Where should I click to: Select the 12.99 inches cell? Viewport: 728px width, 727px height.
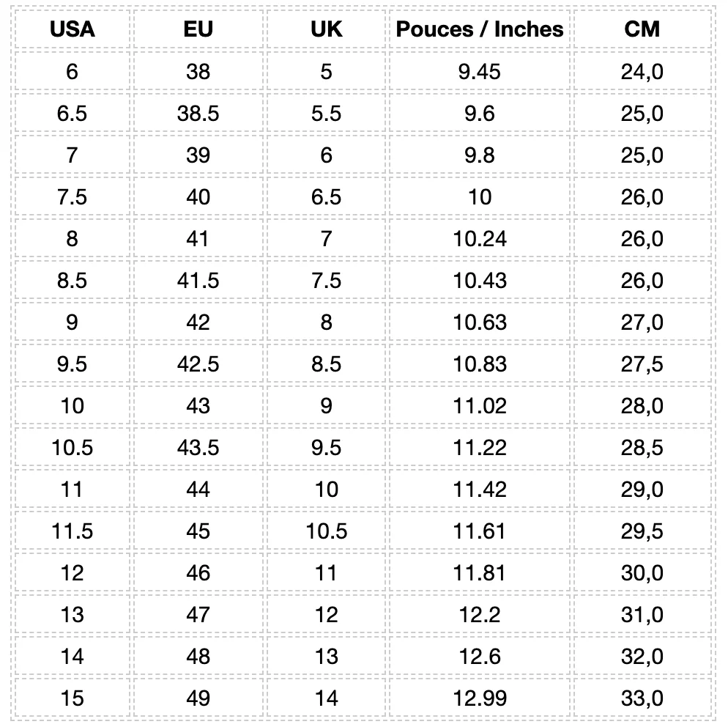pos(480,698)
